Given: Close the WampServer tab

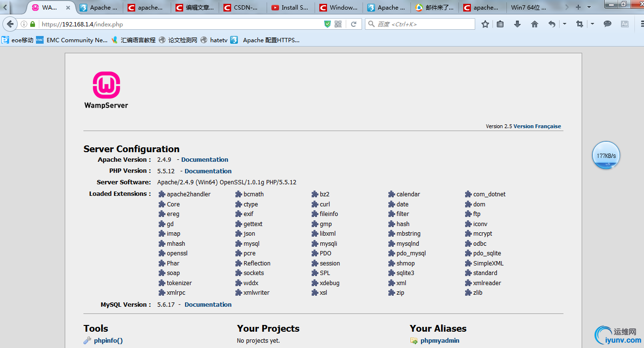Looking at the screenshot, I should point(68,7).
